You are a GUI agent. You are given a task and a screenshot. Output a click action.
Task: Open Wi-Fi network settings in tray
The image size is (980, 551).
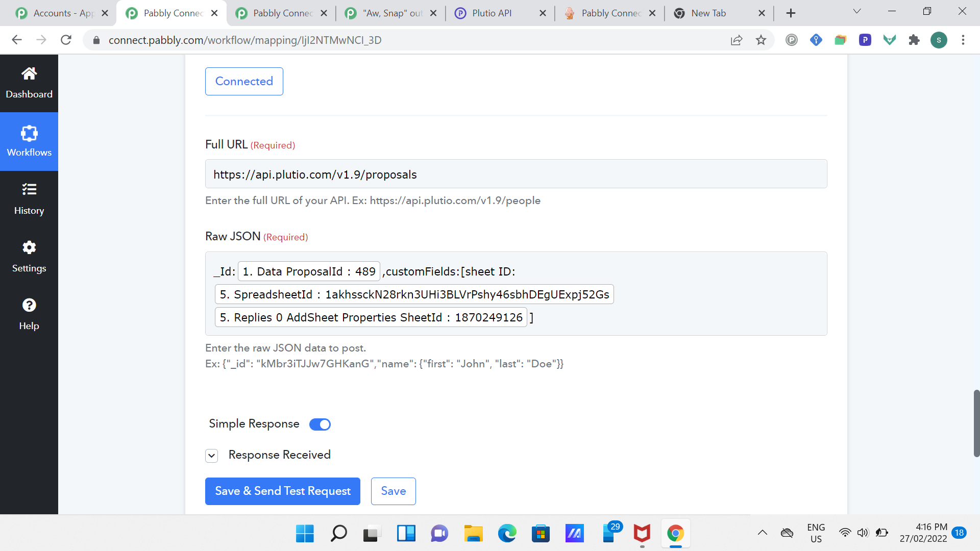(x=845, y=533)
